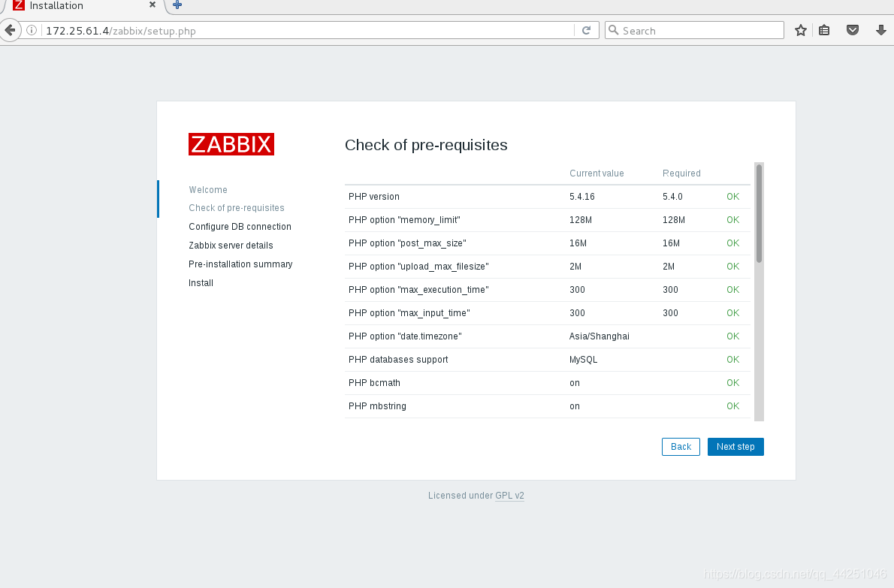The width and height of the screenshot is (894, 588).
Task: Open the site information icon in address bar
Action: [32, 30]
